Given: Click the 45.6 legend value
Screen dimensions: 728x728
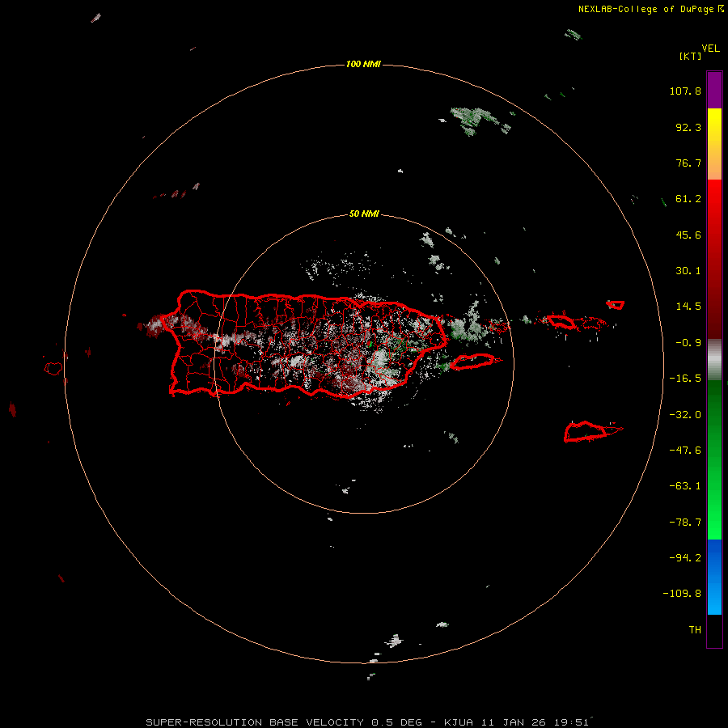Looking at the screenshot, I should [688, 235].
